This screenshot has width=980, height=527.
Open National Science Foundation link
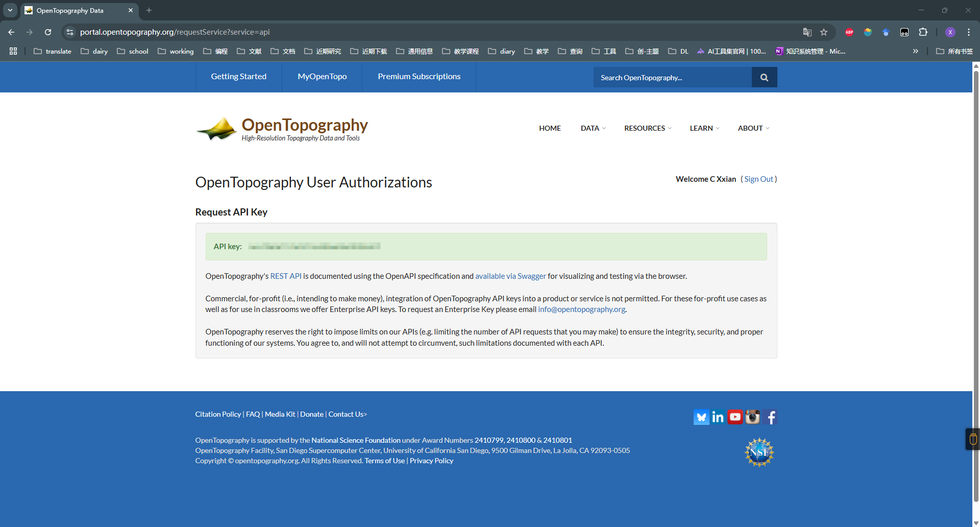click(x=356, y=440)
